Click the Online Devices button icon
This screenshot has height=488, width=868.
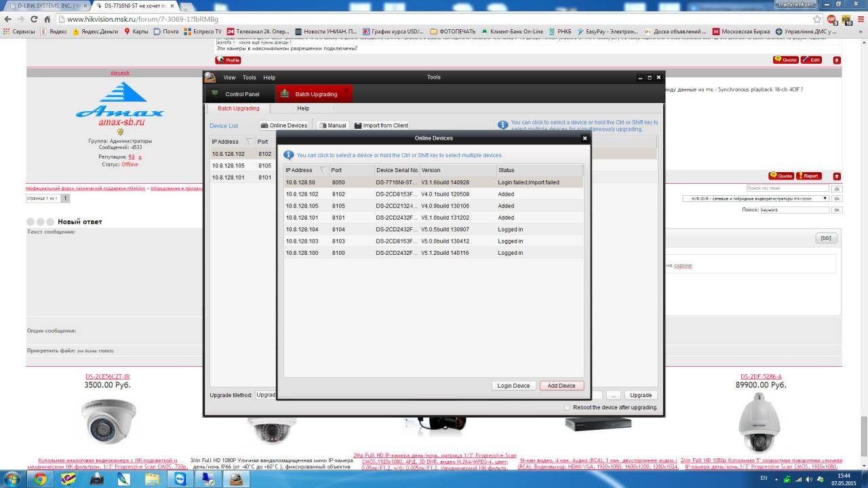[264, 125]
